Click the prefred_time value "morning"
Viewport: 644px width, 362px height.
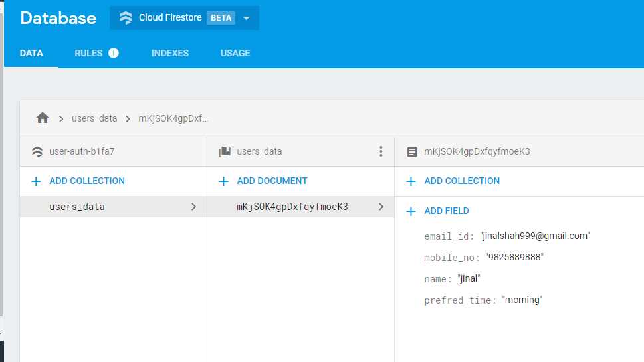pyautogui.click(x=522, y=300)
